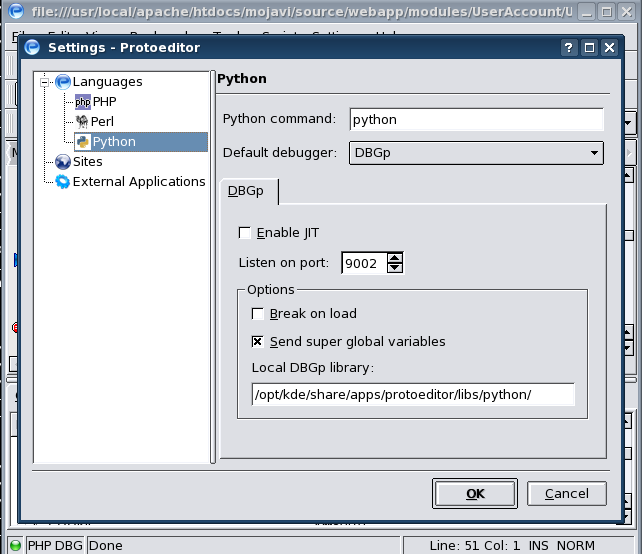The image size is (642, 554).
Task: Collapse the Languages tree node
Action: pos(45,82)
